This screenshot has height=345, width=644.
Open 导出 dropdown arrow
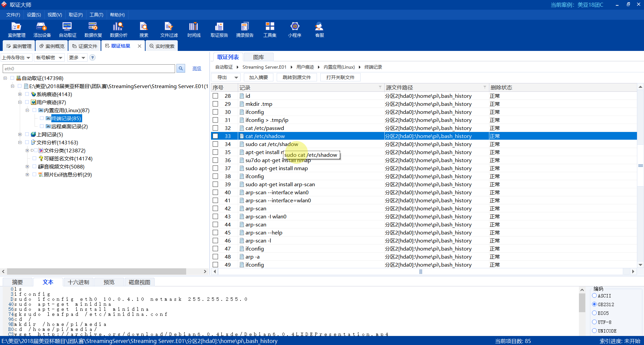click(236, 77)
